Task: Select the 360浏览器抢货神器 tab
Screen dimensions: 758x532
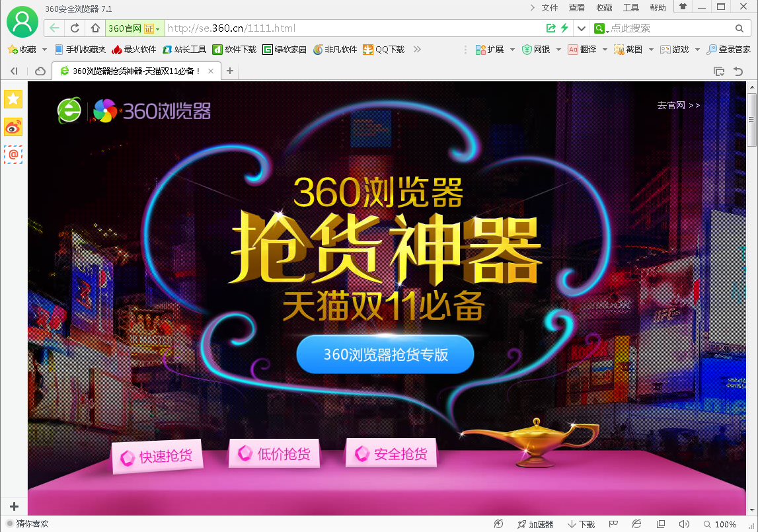Action: coord(132,71)
